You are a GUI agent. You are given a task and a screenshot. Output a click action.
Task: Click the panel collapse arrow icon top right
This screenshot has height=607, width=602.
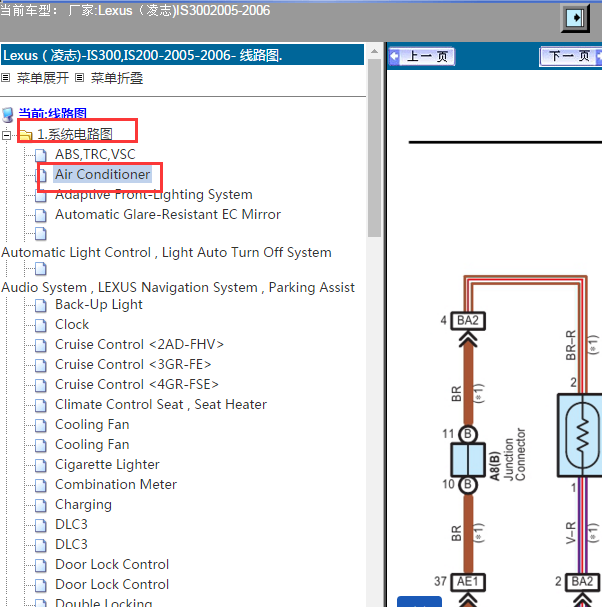tap(575, 18)
